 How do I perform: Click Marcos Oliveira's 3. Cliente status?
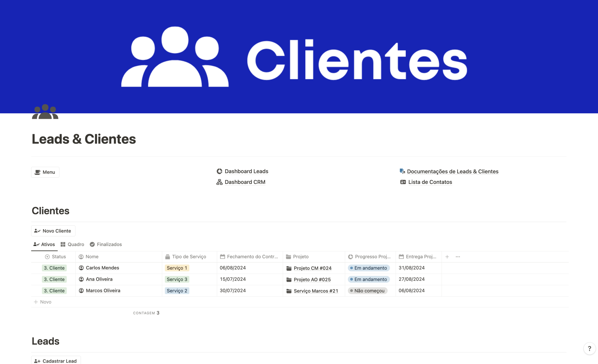tap(54, 291)
